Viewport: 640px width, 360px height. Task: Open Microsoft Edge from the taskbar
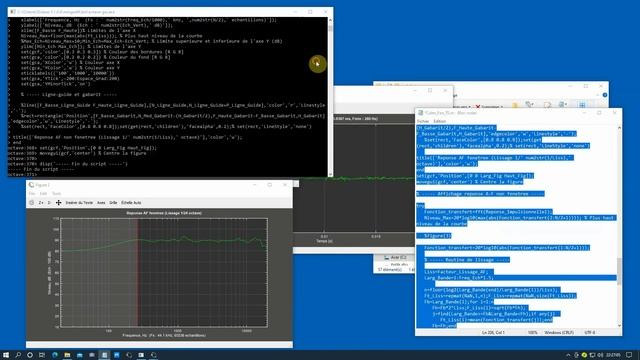pyautogui.click(x=55, y=355)
